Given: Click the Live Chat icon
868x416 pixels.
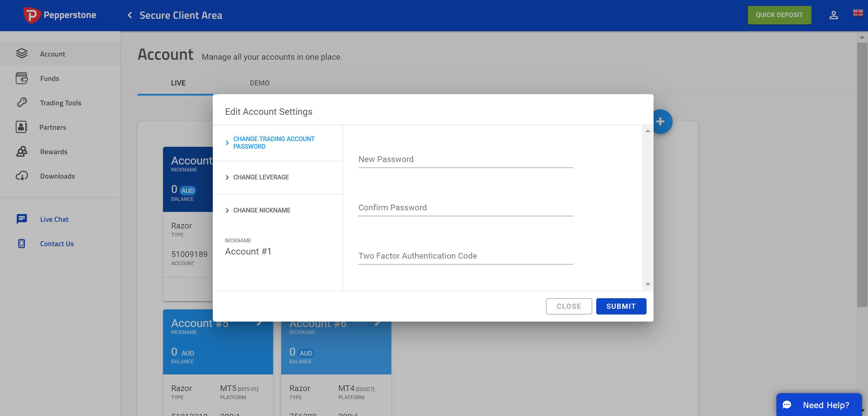Looking at the screenshot, I should [x=21, y=219].
